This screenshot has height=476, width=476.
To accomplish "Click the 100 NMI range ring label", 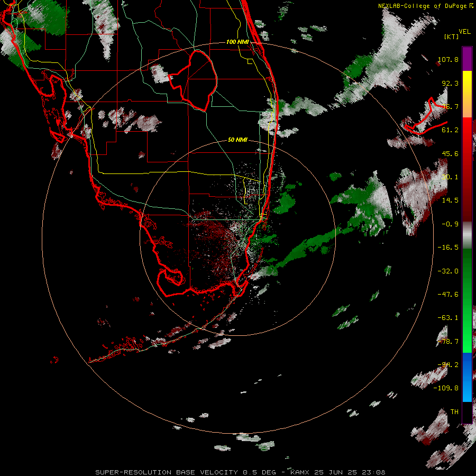I will pyautogui.click(x=237, y=42).
